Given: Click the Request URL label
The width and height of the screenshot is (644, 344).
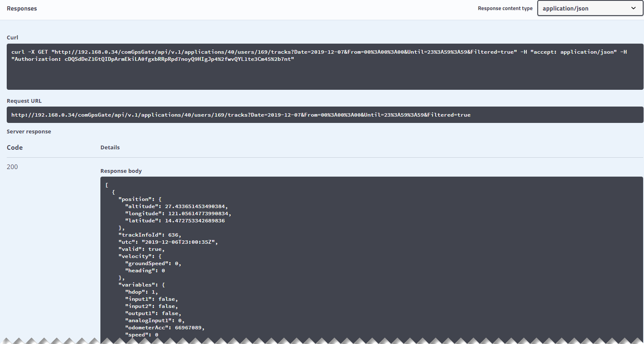Looking at the screenshot, I should (x=24, y=101).
